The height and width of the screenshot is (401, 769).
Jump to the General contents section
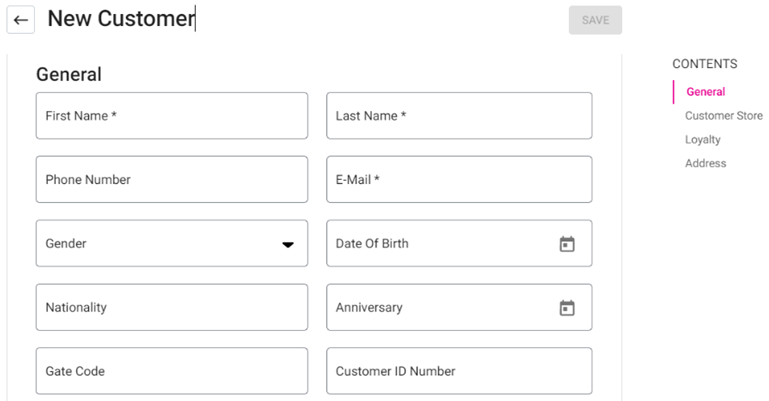click(x=706, y=92)
